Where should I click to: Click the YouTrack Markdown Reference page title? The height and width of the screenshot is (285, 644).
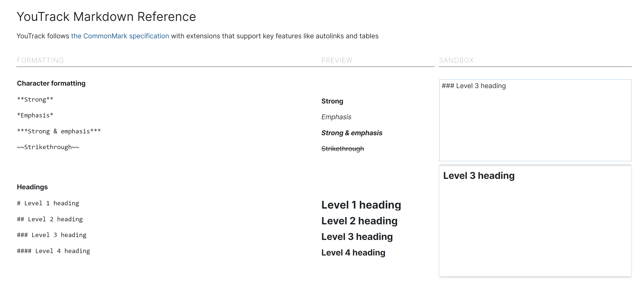pos(106,17)
